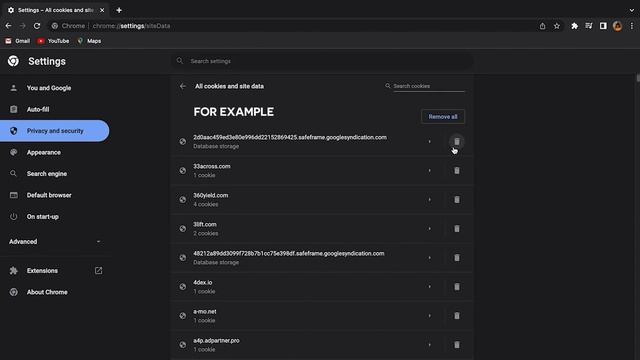
Task: Open a new tab with plus button
Action: coord(119,10)
